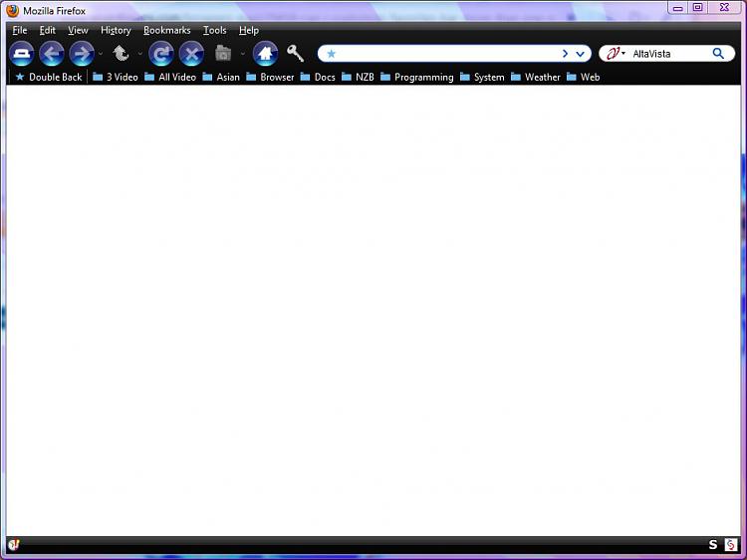This screenshot has height=560, width=747.
Task: Open the Web bookmarks folder
Action: tap(583, 77)
